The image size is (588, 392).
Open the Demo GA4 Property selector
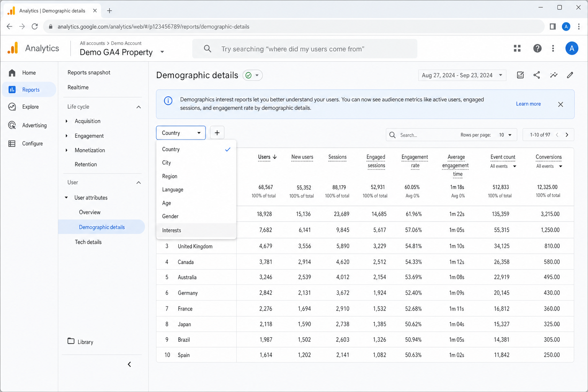pos(122,52)
